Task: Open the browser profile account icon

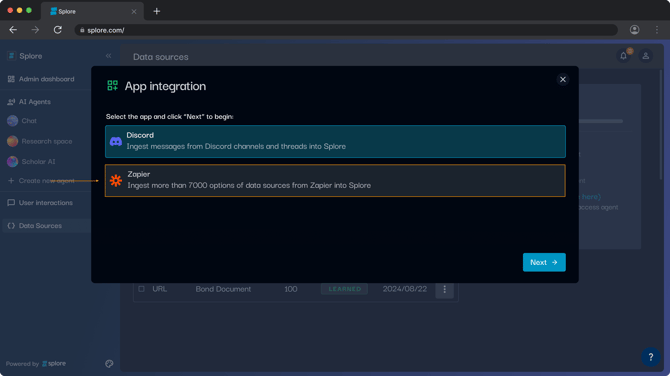Action: [x=635, y=30]
